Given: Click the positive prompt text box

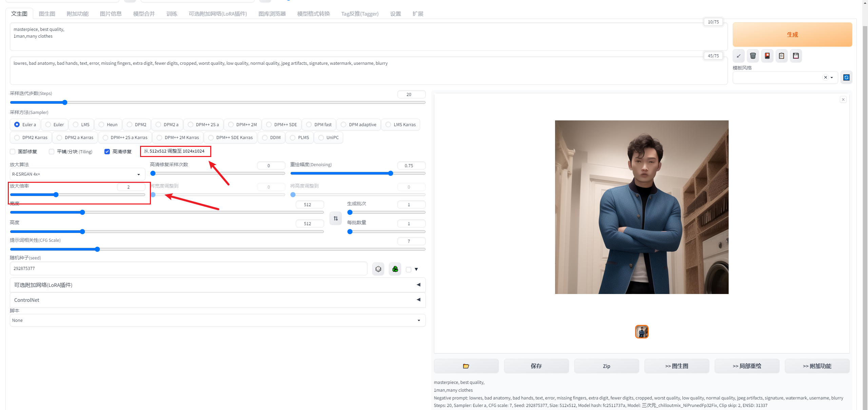Looking at the screenshot, I should tap(369, 37).
